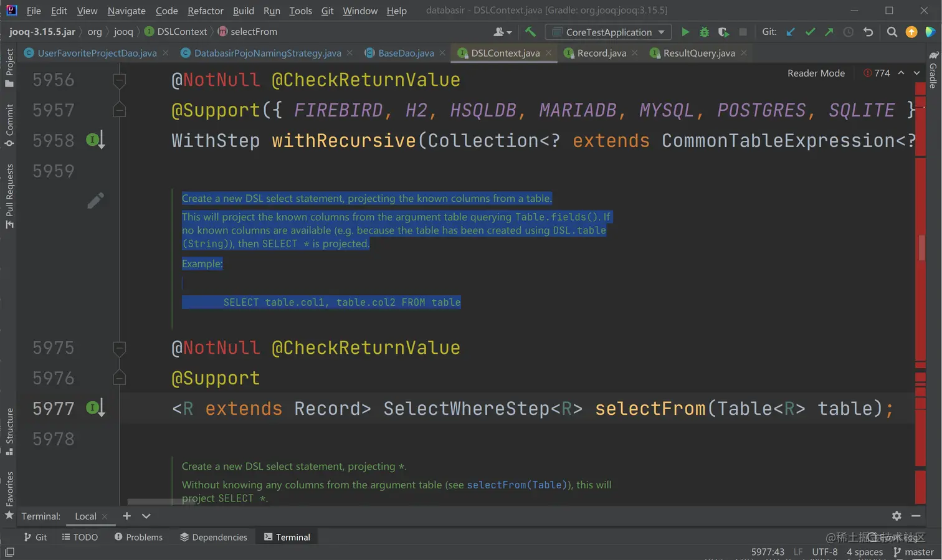Viewport: 942px width, 560px height.
Task: Open the Pull Requests sidebar button
Action: tap(9, 196)
